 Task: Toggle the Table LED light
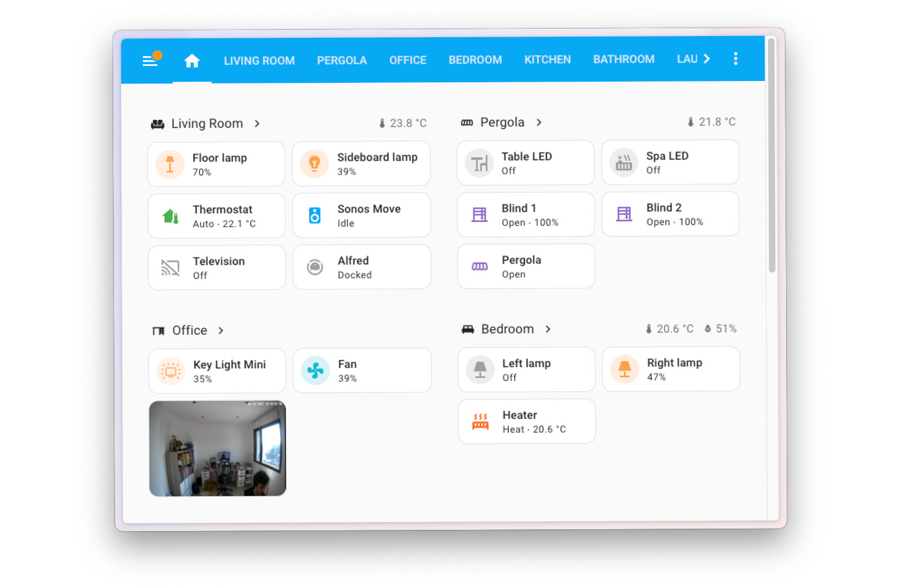(x=525, y=163)
